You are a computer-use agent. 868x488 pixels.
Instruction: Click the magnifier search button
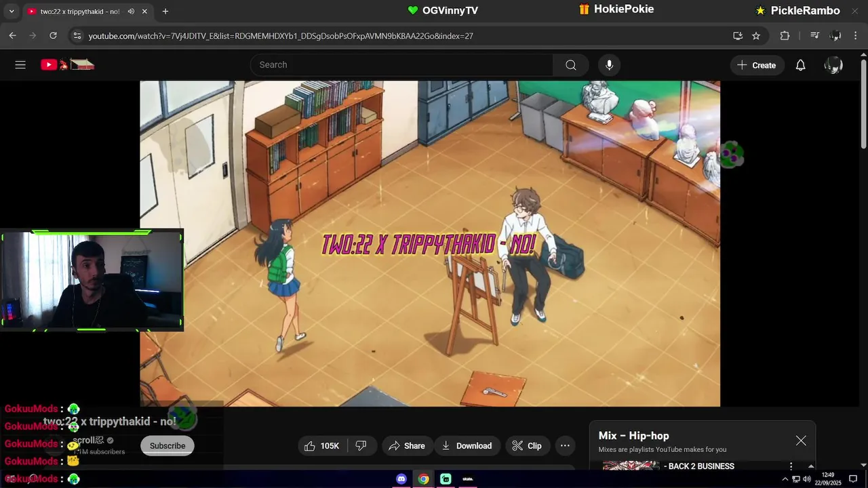click(x=571, y=65)
